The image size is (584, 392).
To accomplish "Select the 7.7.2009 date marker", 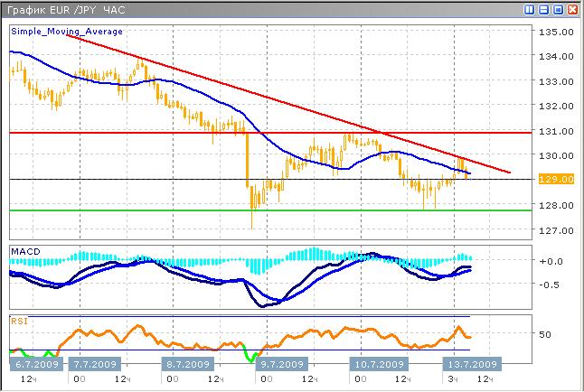I will [96, 364].
